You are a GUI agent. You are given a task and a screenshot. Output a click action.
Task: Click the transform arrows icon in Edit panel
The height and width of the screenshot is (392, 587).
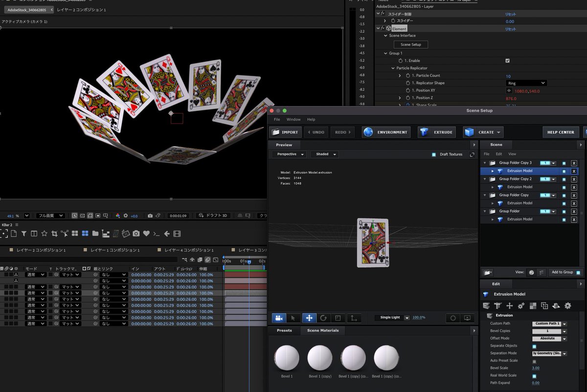[509, 305]
